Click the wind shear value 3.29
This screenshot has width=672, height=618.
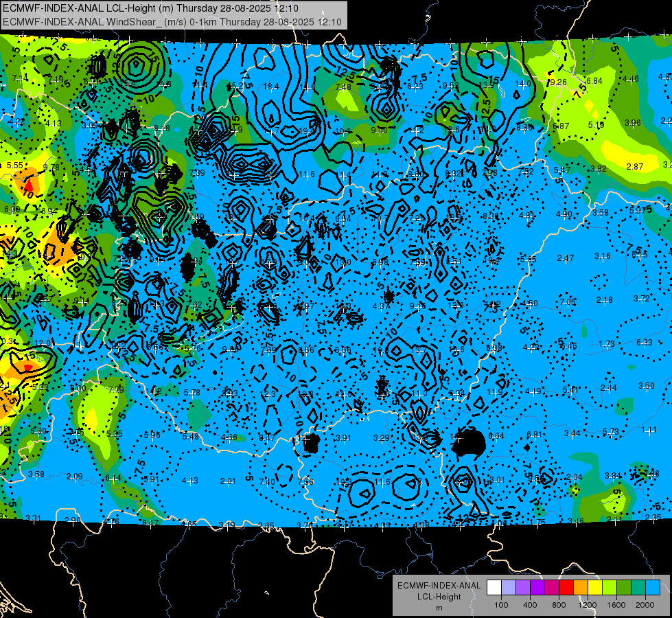coord(382,438)
